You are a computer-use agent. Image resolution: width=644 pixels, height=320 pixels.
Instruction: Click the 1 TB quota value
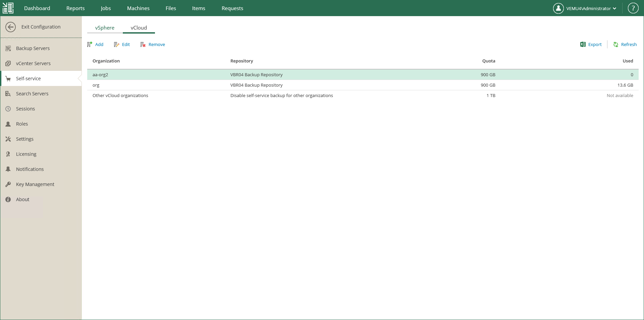click(491, 95)
